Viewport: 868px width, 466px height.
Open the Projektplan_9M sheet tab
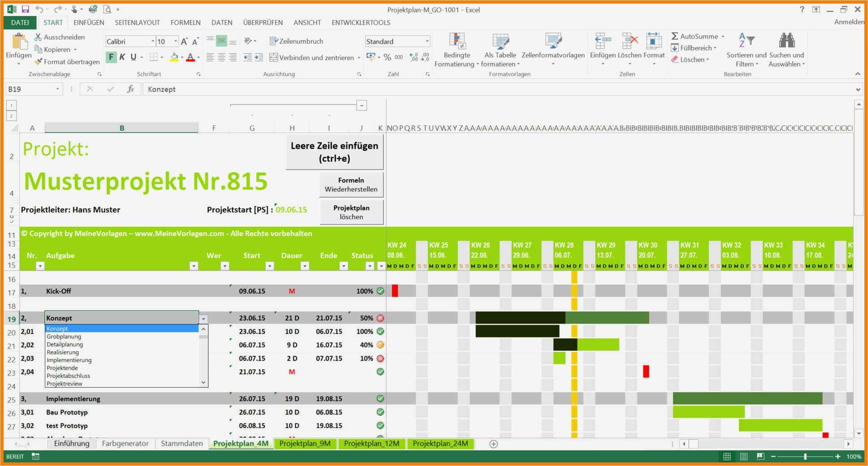pos(305,444)
